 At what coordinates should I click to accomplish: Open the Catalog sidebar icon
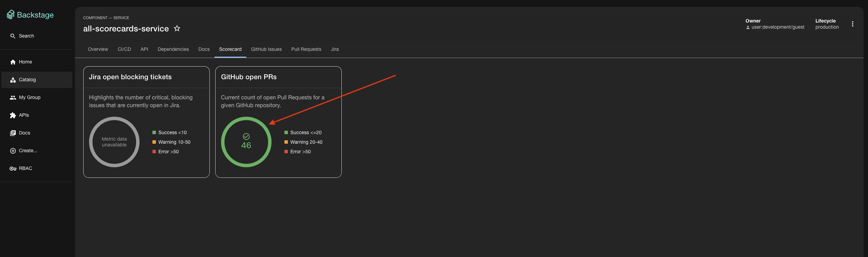pyautogui.click(x=13, y=80)
